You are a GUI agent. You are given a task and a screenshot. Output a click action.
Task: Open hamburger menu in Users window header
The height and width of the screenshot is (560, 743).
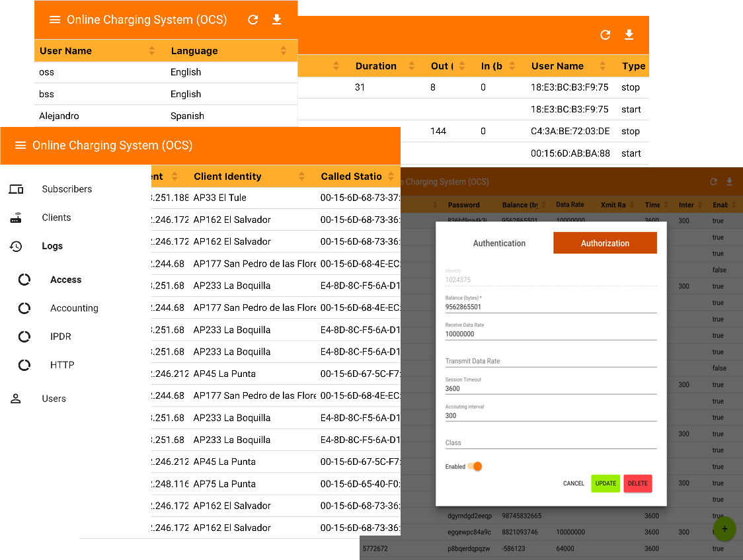(x=55, y=20)
